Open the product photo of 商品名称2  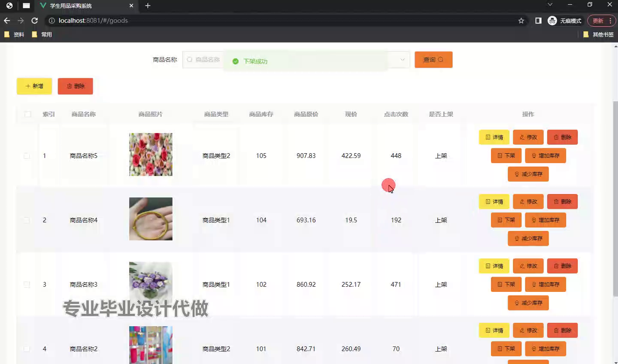pos(151,345)
